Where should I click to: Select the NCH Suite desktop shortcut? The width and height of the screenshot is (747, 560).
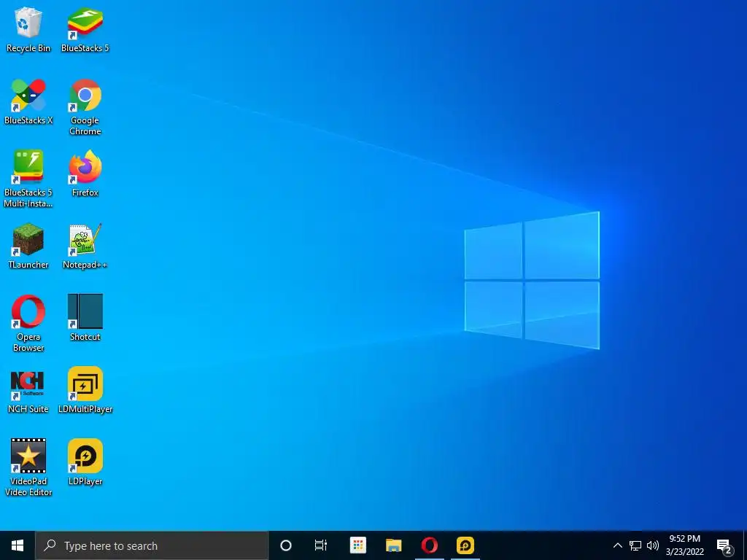(x=28, y=391)
